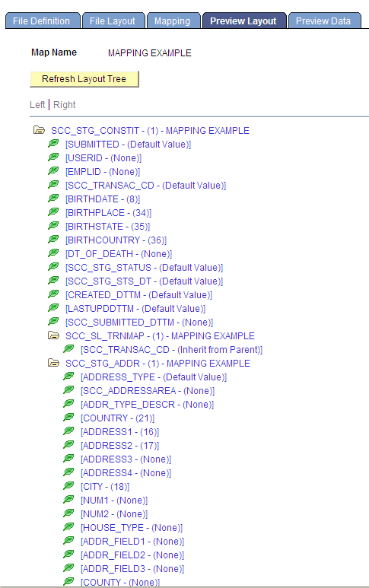Click the leaf icon beside ADDRESS_TYPE

(x=68, y=376)
